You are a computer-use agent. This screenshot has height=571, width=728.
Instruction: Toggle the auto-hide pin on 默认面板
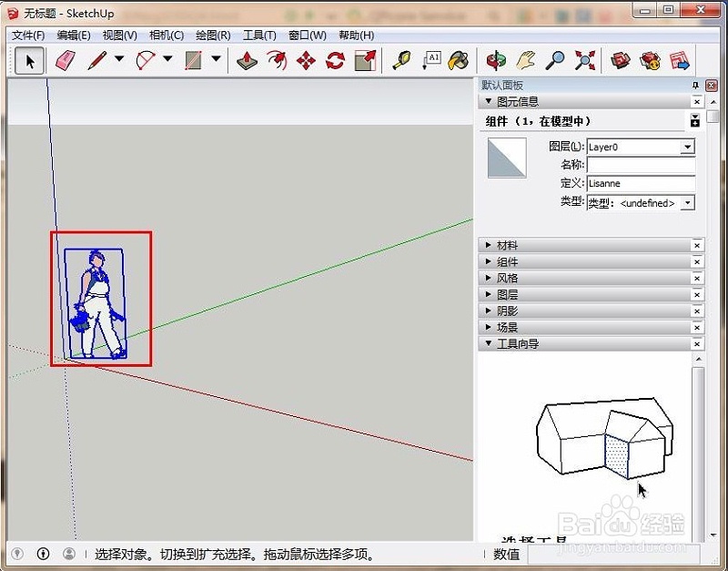point(695,85)
